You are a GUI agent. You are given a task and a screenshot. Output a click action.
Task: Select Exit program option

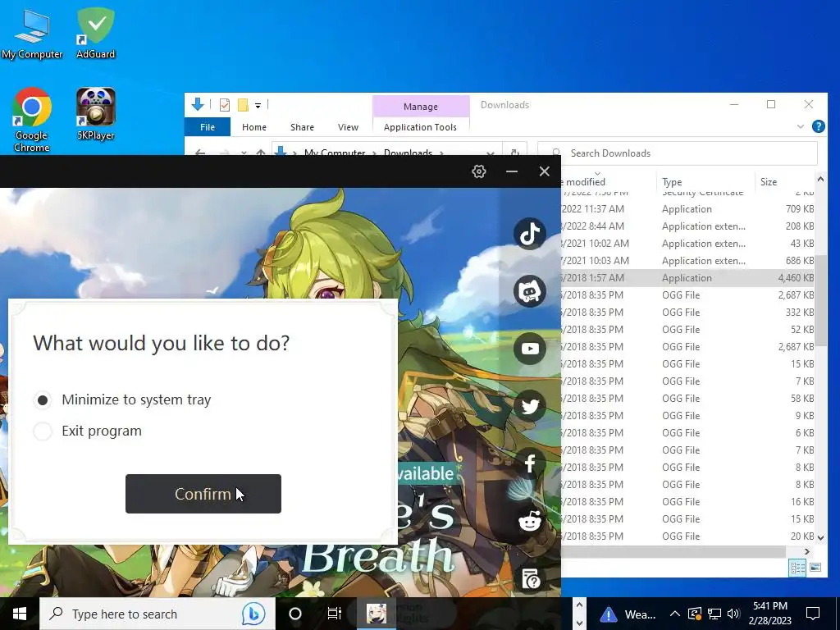43,431
